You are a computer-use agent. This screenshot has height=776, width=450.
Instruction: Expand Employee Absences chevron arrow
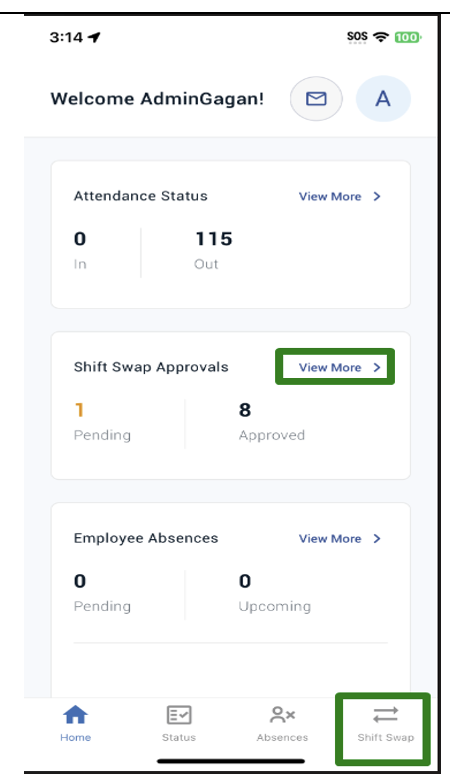tap(377, 538)
